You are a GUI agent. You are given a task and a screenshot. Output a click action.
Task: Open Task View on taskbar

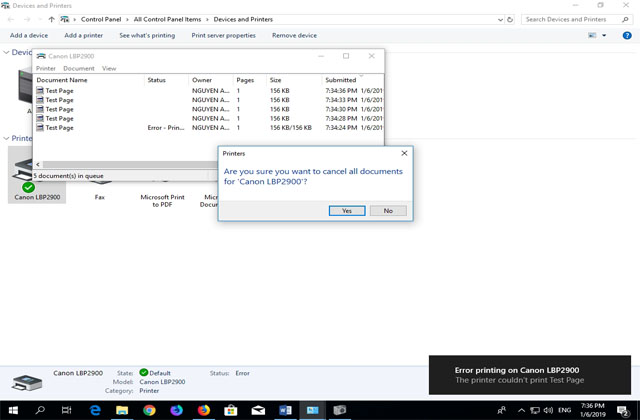[x=67, y=410]
